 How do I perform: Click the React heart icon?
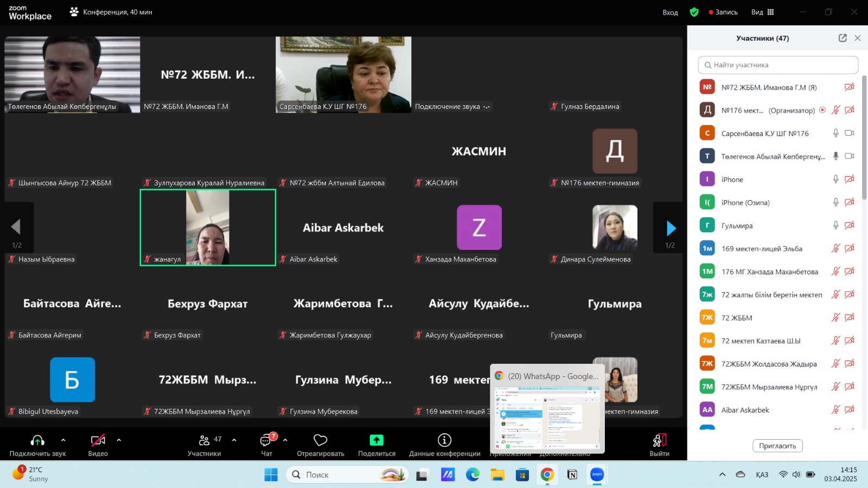point(320,440)
